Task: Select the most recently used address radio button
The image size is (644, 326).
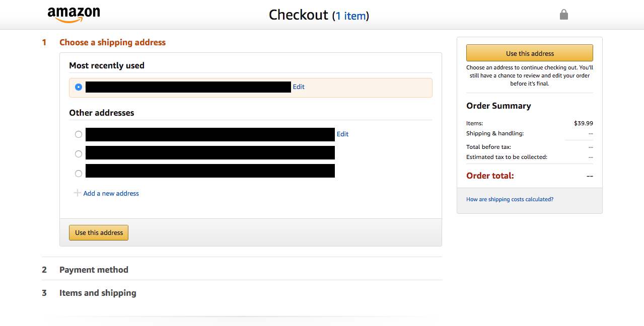Action: click(x=78, y=87)
